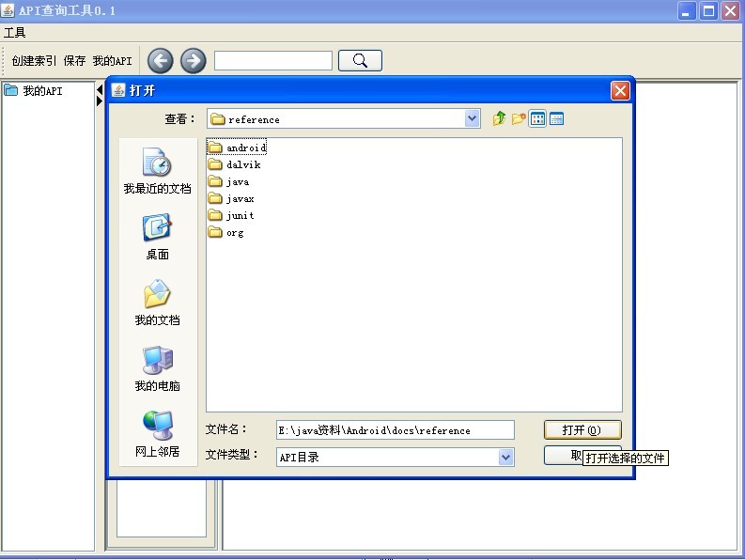Select the java folder
This screenshot has width=745, height=560.
228,181
